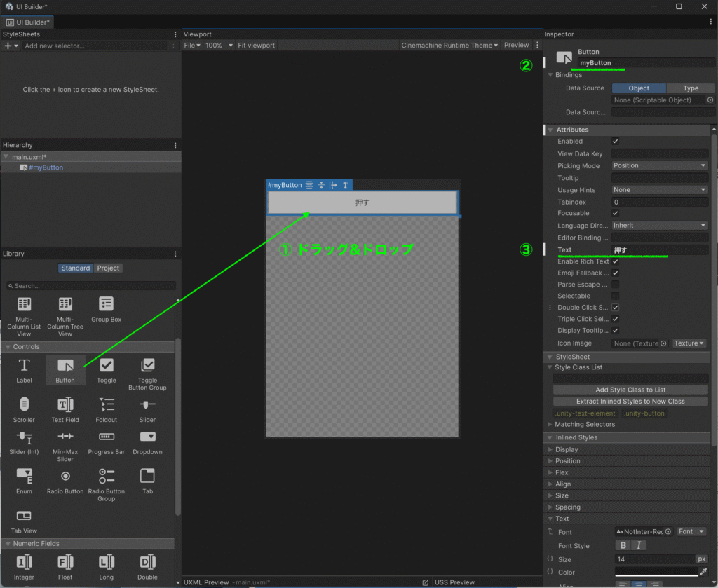Select the Button control in Library
The image size is (718, 588).
tap(65, 369)
